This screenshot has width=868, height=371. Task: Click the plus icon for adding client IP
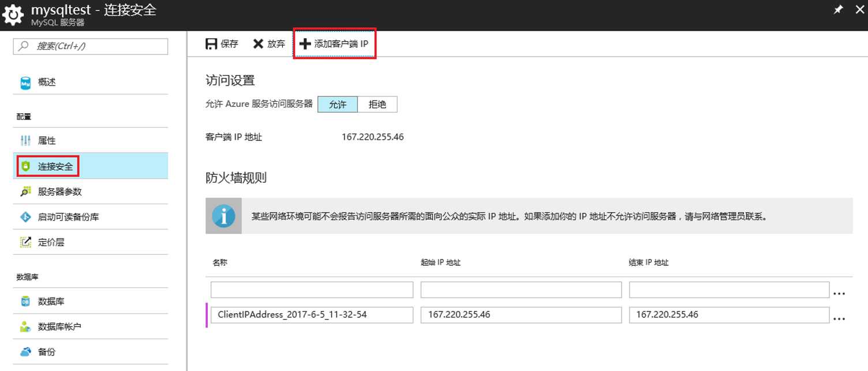[x=305, y=44]
